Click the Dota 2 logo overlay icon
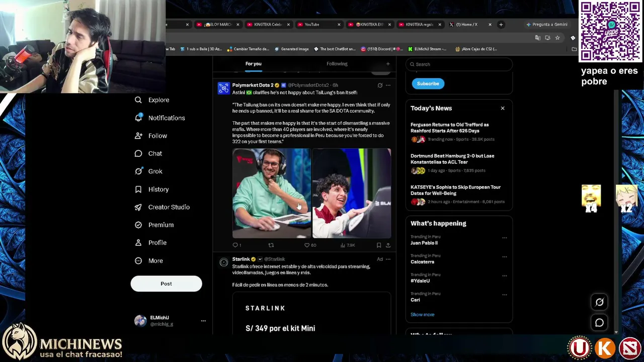The height and width of the screenshot is (362, 644). (x=630, y=347)
